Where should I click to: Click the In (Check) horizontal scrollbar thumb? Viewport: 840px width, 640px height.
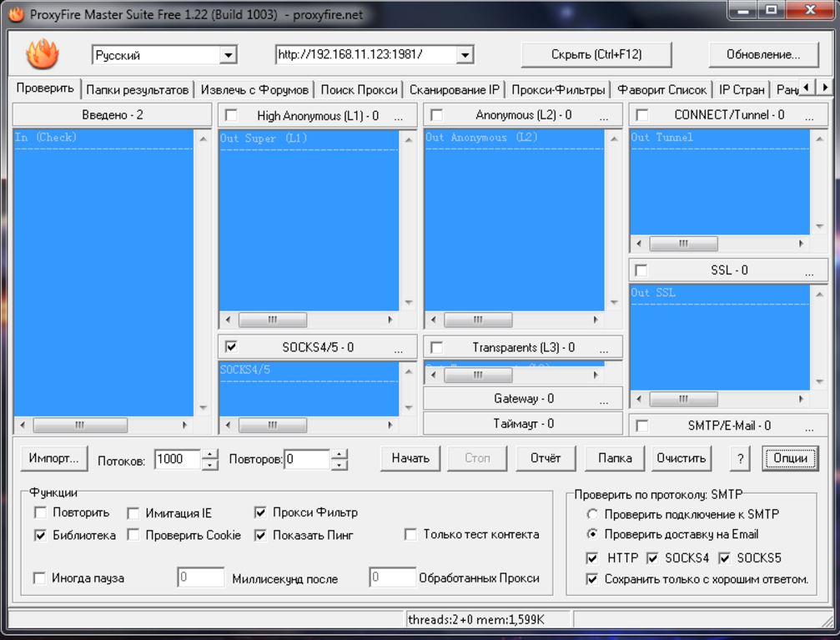[80, 426]
